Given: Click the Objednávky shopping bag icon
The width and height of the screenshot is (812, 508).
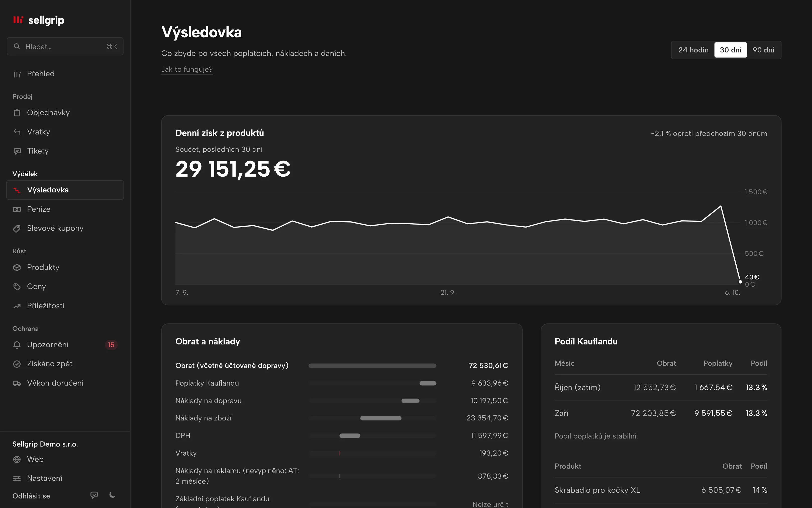Looking at the screenshot, I should pos(17,113).
